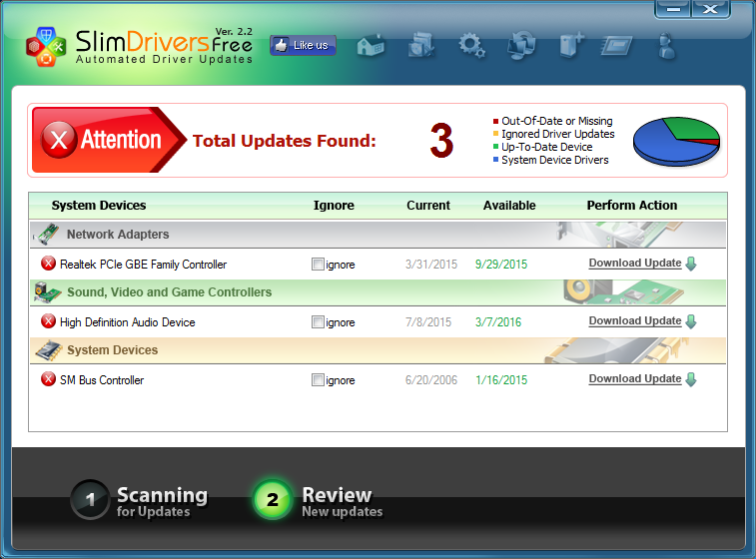Download Update for SM Bus Controller

(635, 378)
